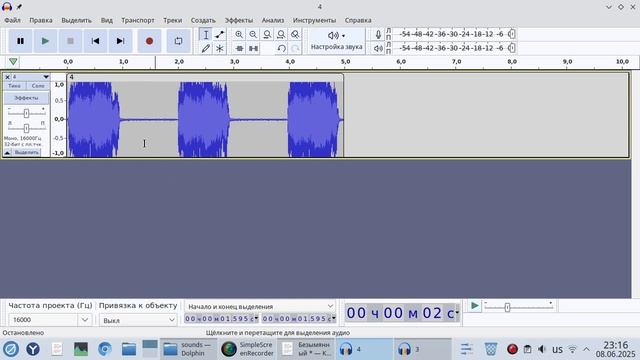Click the Stop transport button
The width and height of the screenshot is (640, 360).
(x=70, y=41)
